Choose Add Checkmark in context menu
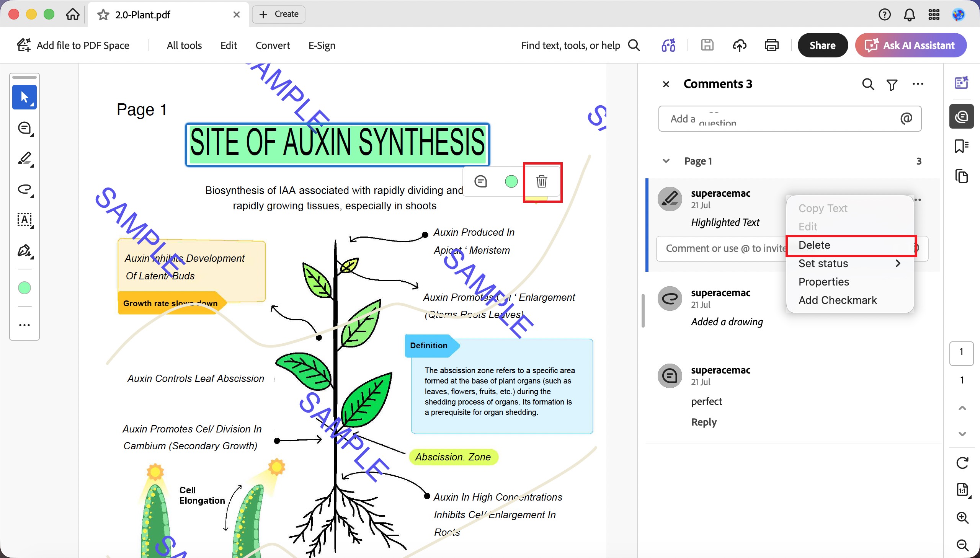 838,300
